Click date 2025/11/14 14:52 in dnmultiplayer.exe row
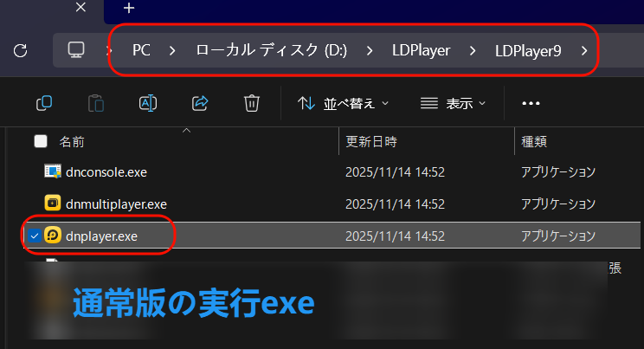The height and width of the screenshot is (349, 644). tap(395, 204)
